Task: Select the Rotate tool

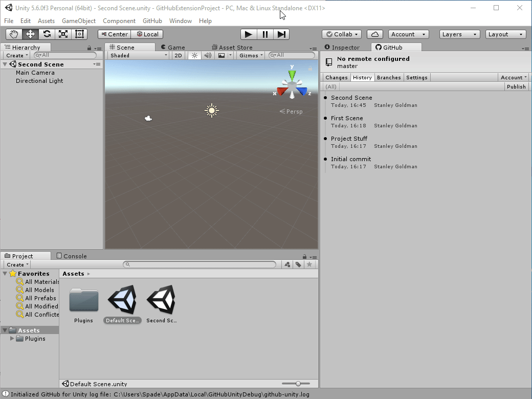Action: [x=47, y=34]
